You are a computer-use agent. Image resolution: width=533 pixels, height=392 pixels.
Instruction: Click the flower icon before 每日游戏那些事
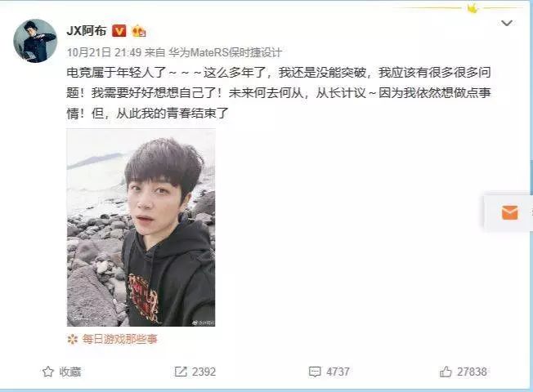[x=73, y=339]
